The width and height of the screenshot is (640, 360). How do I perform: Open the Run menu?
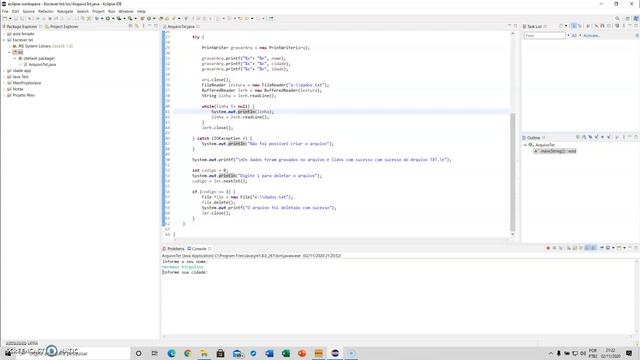coord(111,11)
